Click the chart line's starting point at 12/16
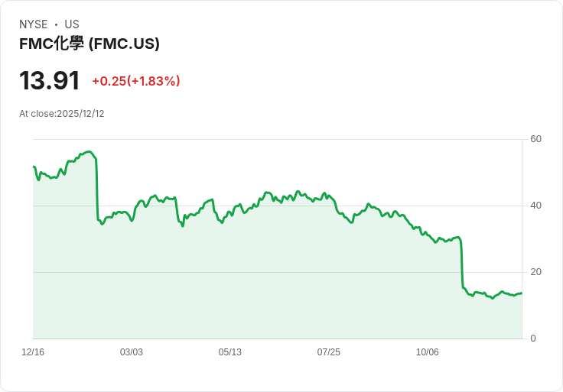This screenshot has height=392, width=563. tap(34, 167)
